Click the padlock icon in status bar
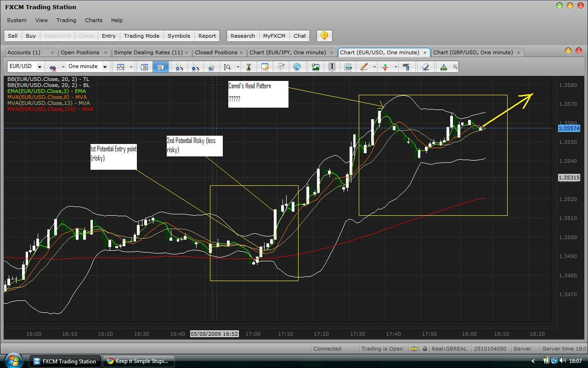 click(425, 349)
